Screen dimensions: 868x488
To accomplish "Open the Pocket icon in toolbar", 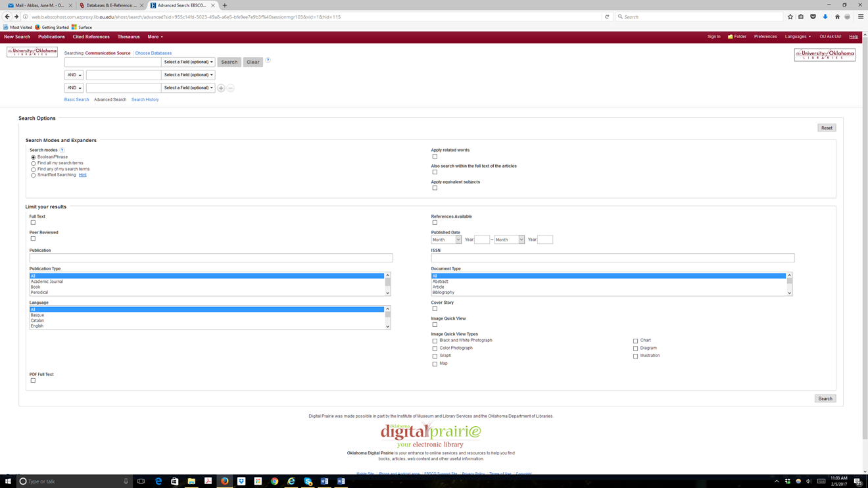I will pos(813,17).
